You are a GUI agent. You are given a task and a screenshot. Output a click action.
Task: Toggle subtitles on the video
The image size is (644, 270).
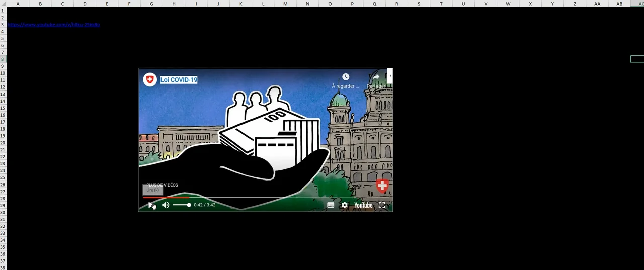click(331, 205)
